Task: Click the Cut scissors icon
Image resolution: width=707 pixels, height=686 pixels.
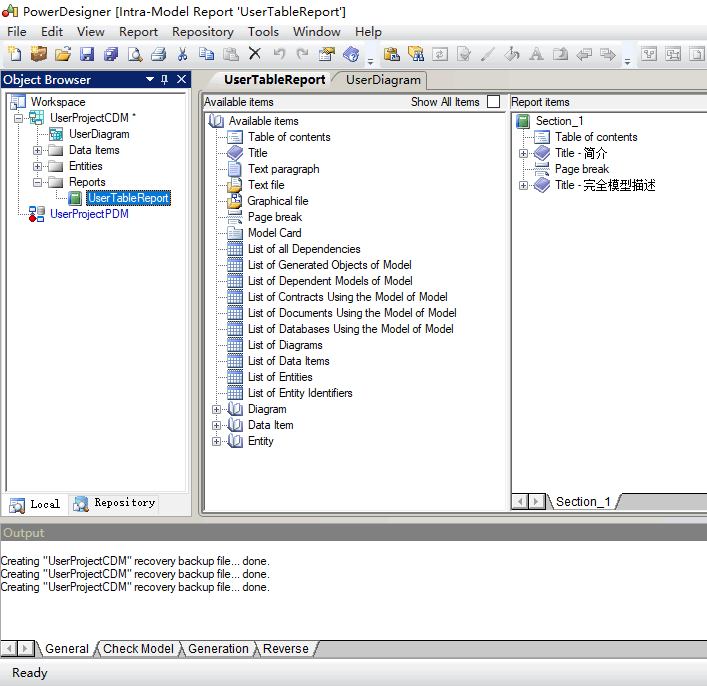Action: coord(182,54)
